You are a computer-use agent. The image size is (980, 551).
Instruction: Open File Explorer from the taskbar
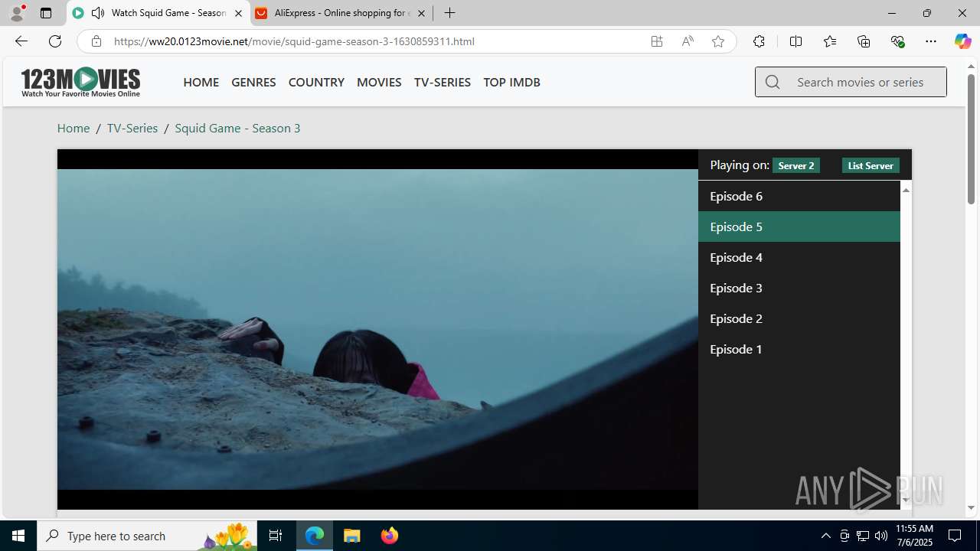pos(352,536)
